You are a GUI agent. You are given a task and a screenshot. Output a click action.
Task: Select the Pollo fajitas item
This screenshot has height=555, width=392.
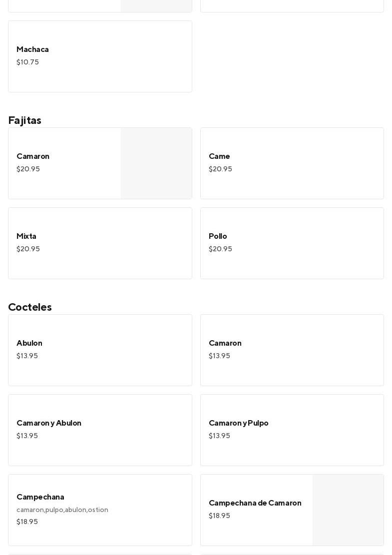coord(292,243)
